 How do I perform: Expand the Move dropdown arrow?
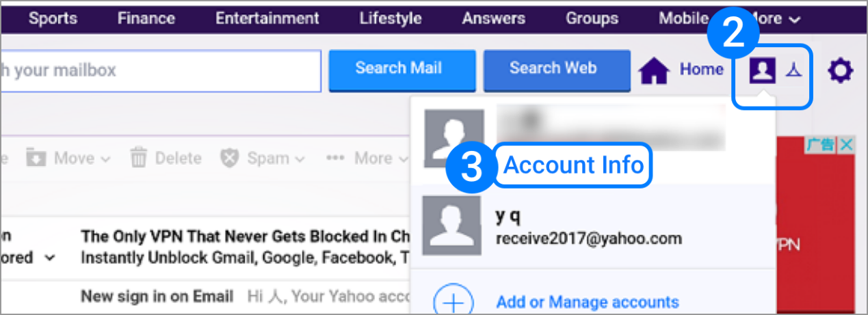105,159
